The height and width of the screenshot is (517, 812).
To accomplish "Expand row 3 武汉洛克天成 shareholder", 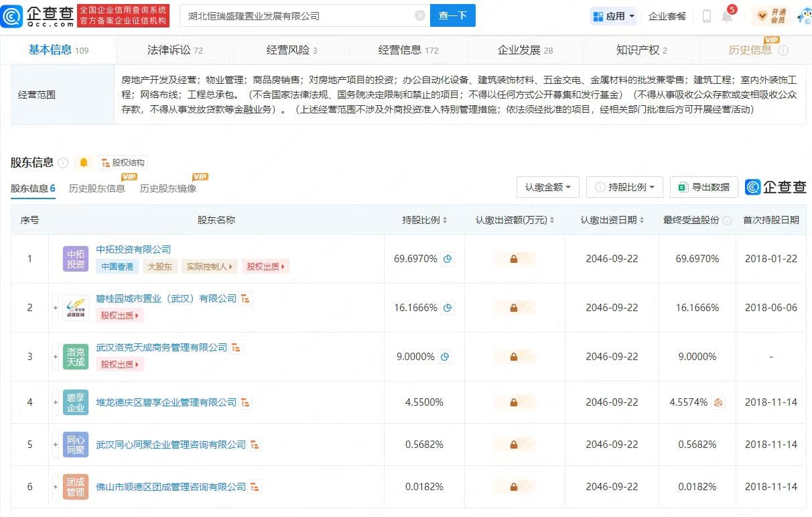I will click(56, 357).
